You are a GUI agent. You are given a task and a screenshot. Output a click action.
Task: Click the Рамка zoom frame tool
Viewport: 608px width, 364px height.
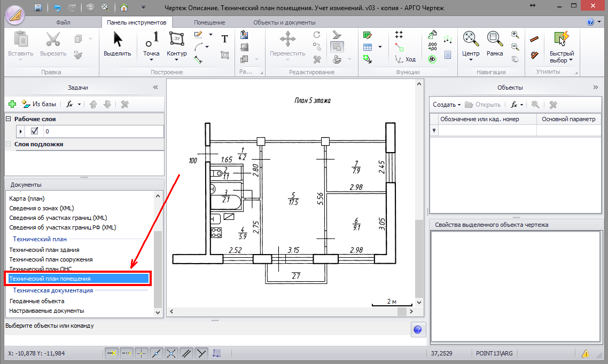pyautogui.click(x=495, y=44)
